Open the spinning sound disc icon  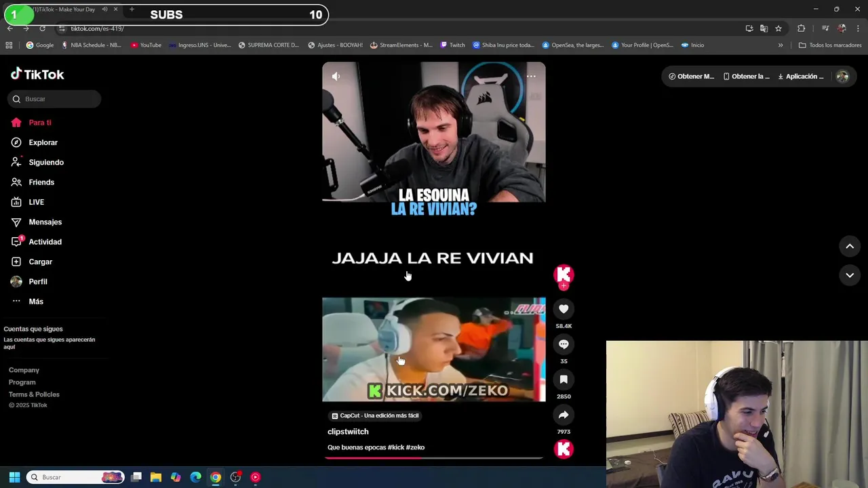[x=564, y=449]
